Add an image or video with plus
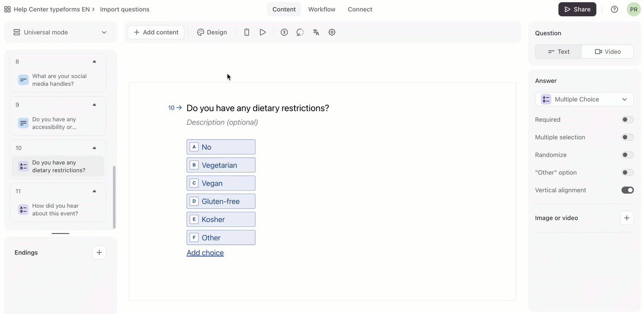 (626, 218)
